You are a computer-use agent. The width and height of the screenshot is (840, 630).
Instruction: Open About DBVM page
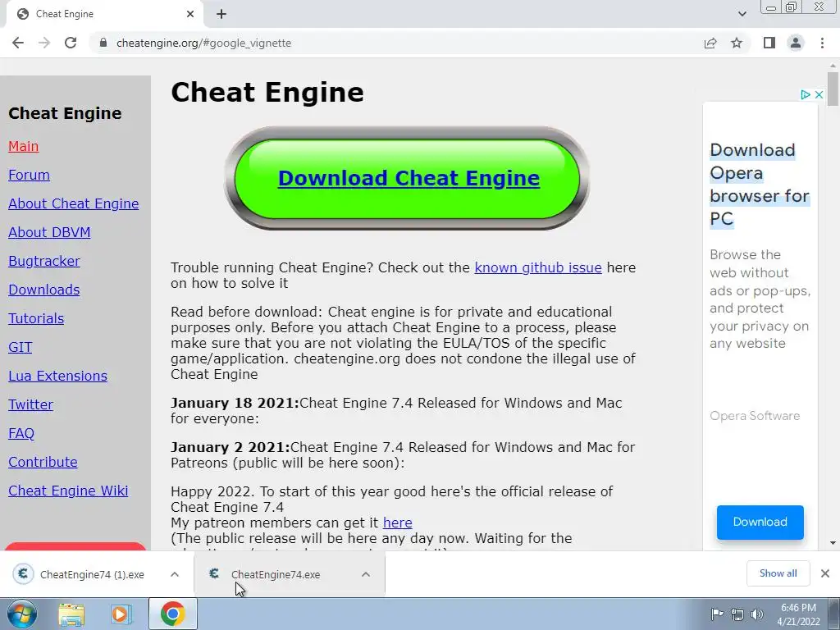[49, 232]
